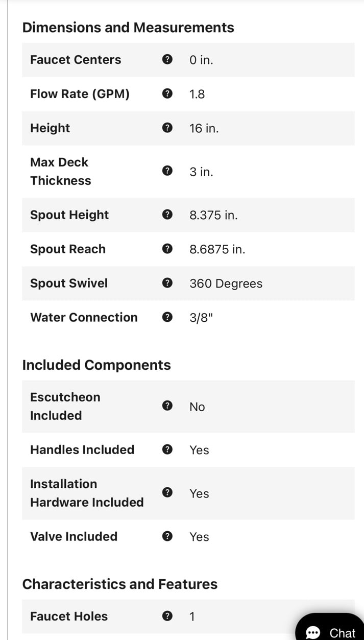Show Spout Reach explanation icon
This screenshot has width=364, height=640.
(167, 249)
